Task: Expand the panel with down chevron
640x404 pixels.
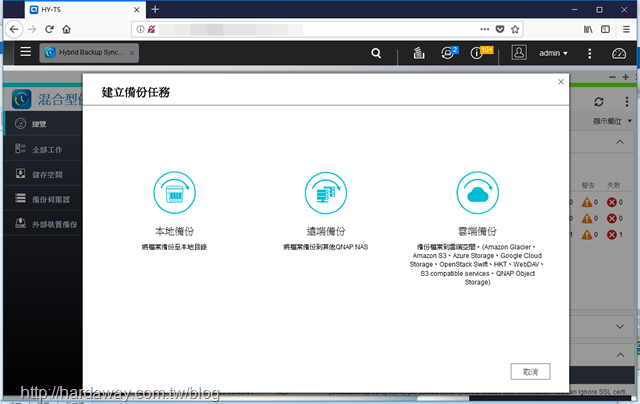Action: (620, 326)
